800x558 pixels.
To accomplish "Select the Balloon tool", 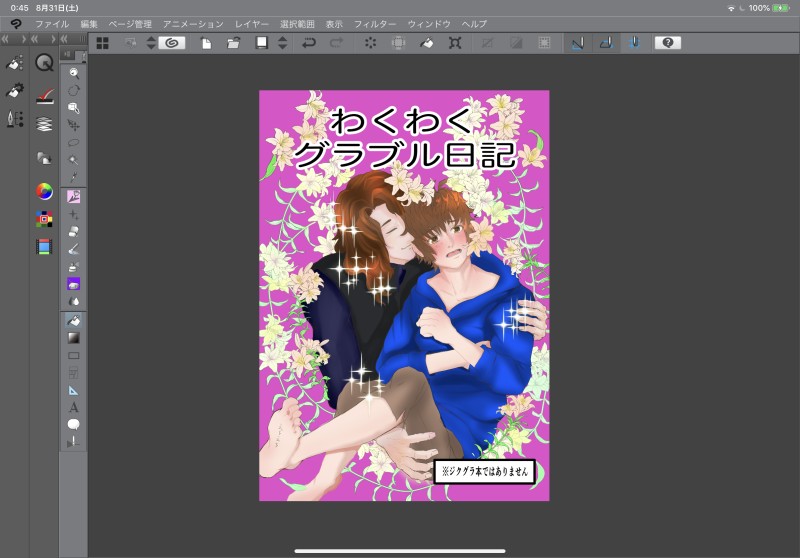I will click(x=74, y=424).
